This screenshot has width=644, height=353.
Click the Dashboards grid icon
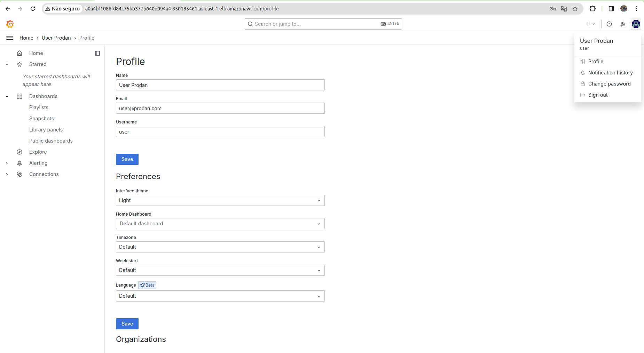pos(19,96)
